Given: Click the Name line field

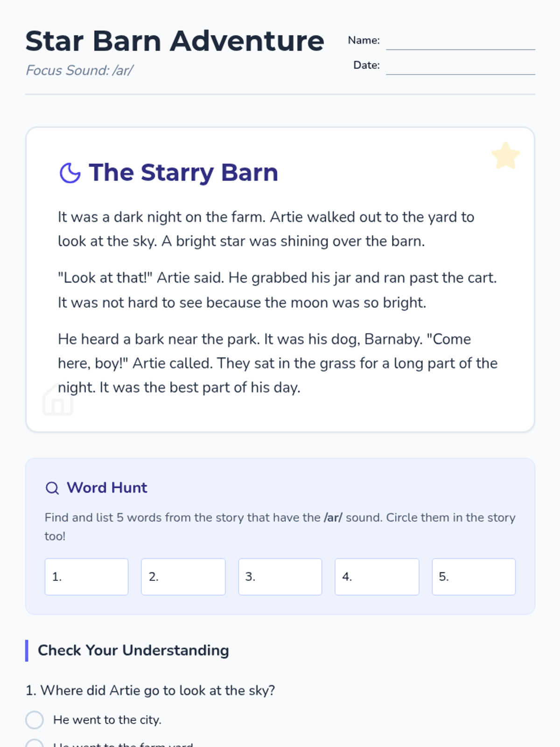Looking at the screenshot, I should tap(460, 42).
